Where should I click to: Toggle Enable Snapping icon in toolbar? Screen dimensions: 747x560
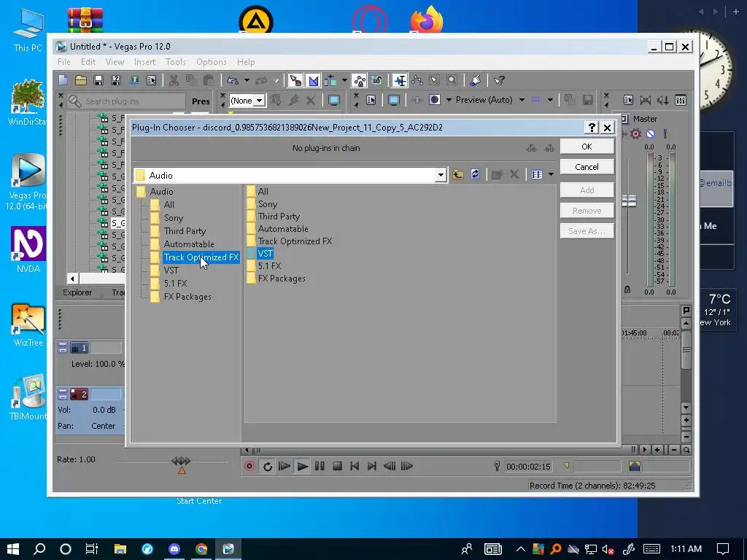point(295,80)
